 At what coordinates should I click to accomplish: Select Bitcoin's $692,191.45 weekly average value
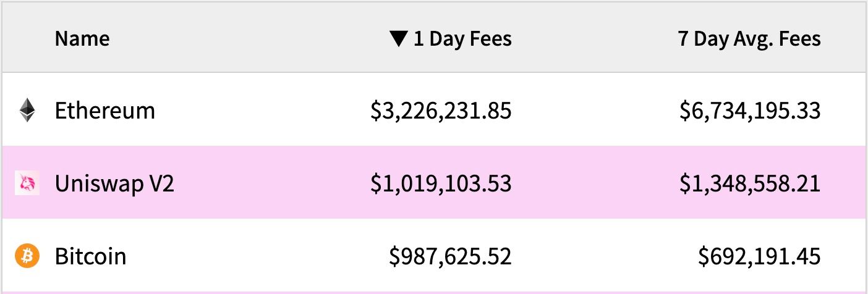(x=760, y=256)
